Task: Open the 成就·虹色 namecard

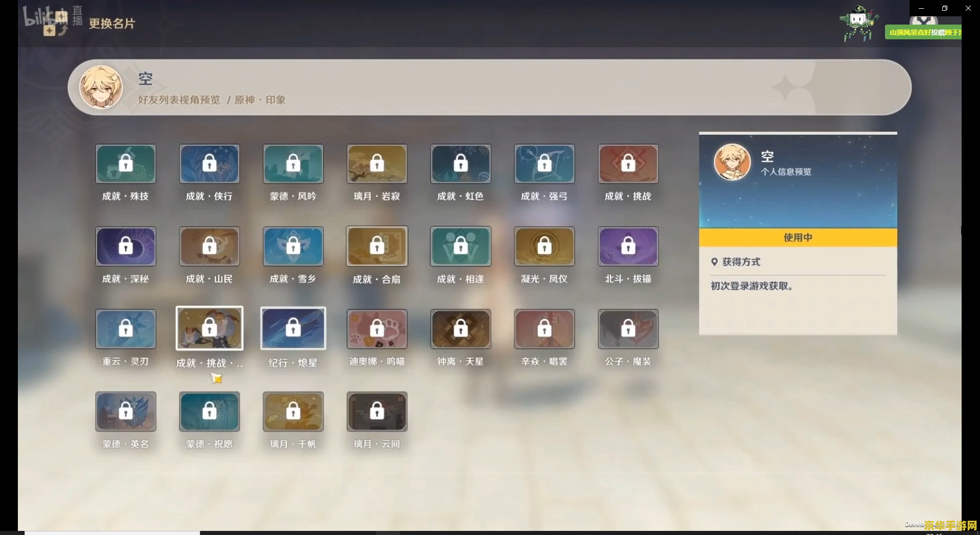Action: tap(460, 164)
